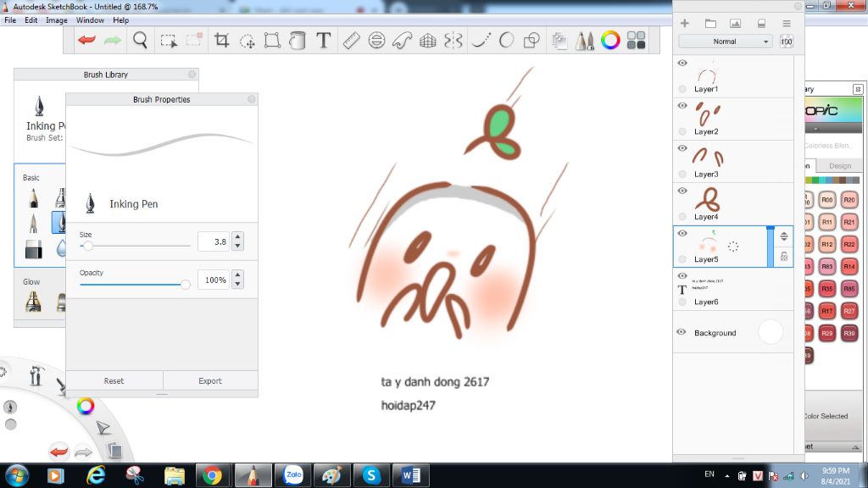868x488 pixels.
Task: Close the Brush Library panel
Action: click(192, 75)
